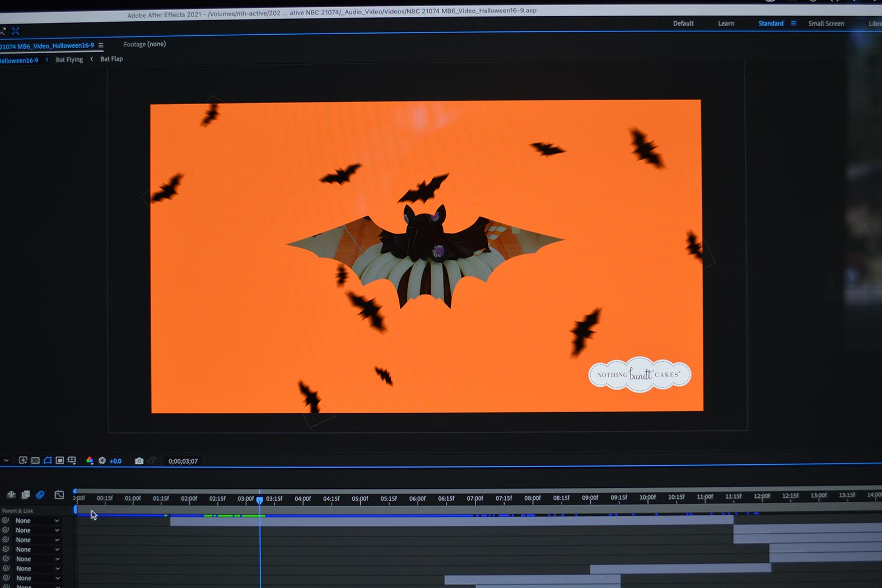The width and height of the screenshot is (882, 588).
Task: Click the +0.0 exposure value
Action: (115, 461)
